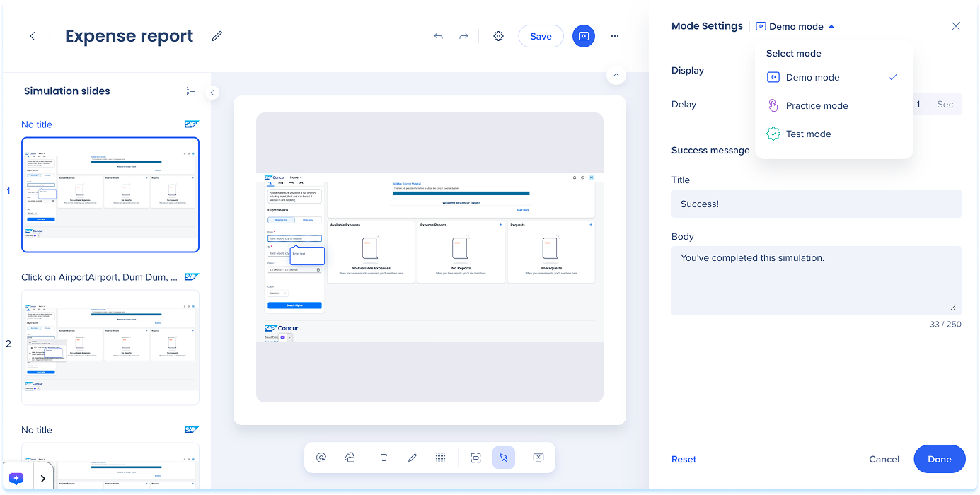The image size is (980, 495).
Task: Click the blue play preview button
Action: pyautogui.click(x=584, y=36)
